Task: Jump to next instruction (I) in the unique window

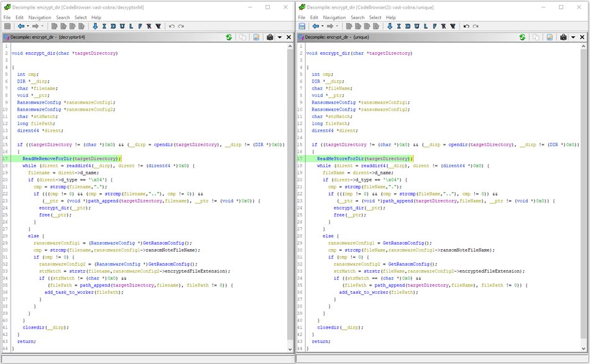Action: point(399,26)
